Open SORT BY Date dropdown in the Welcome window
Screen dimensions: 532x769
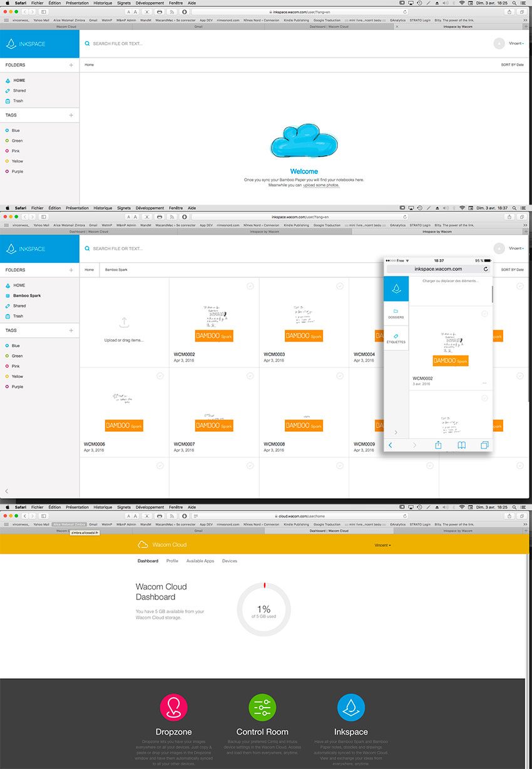[x=512, y=64]
